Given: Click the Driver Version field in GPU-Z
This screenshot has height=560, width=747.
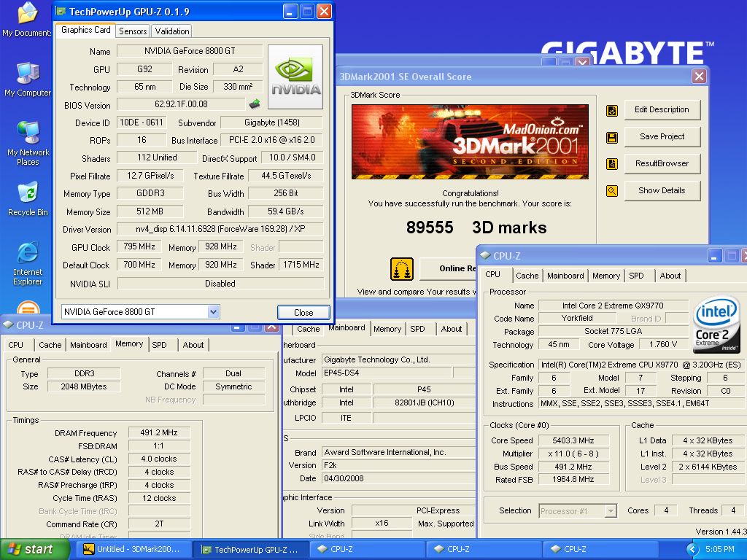Looking at the screenshot, I should coord(220,229).
